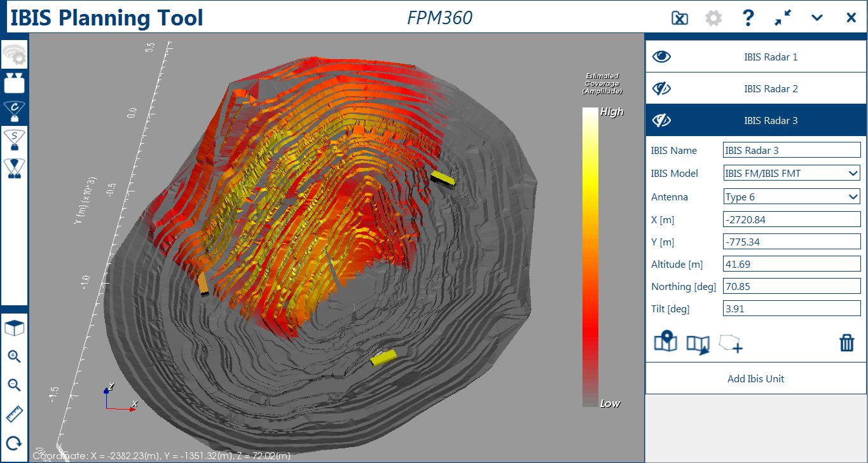Open the Antenna Type 6 dropdown
This screenshot has width=868, height=463.
click(792, 197)
